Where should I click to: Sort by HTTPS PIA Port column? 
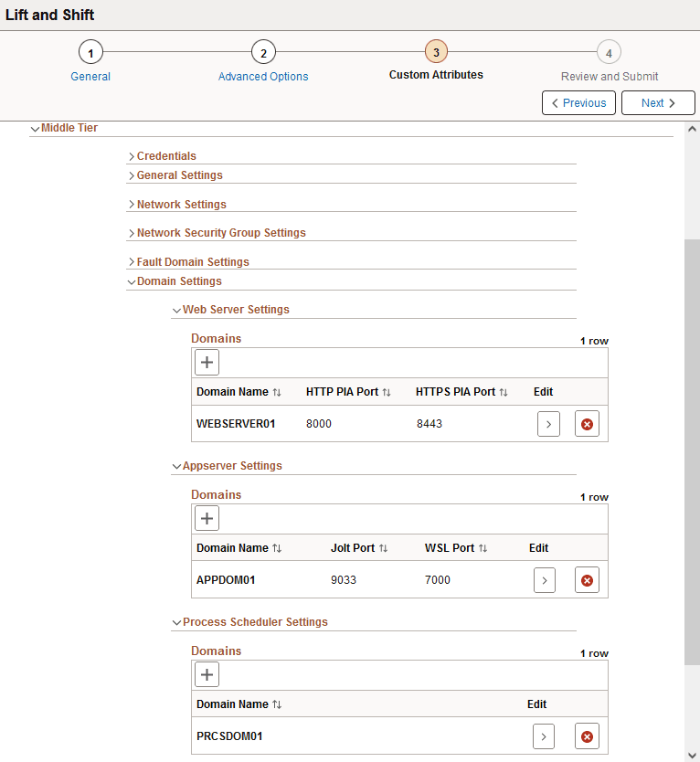[504, 392]
